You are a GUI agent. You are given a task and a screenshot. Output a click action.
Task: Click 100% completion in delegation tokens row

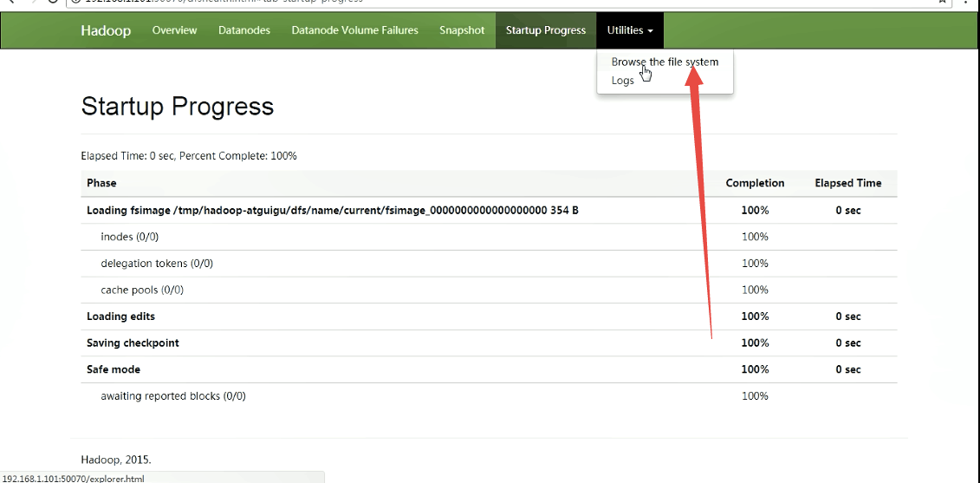755,264
